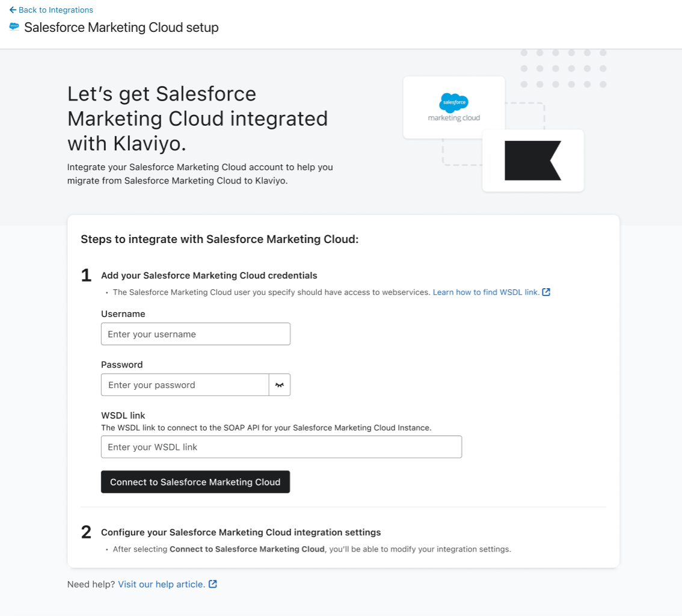Focus the Enter your password field
682x616 pixels.
pyautogui.click(x=185, y=385)
